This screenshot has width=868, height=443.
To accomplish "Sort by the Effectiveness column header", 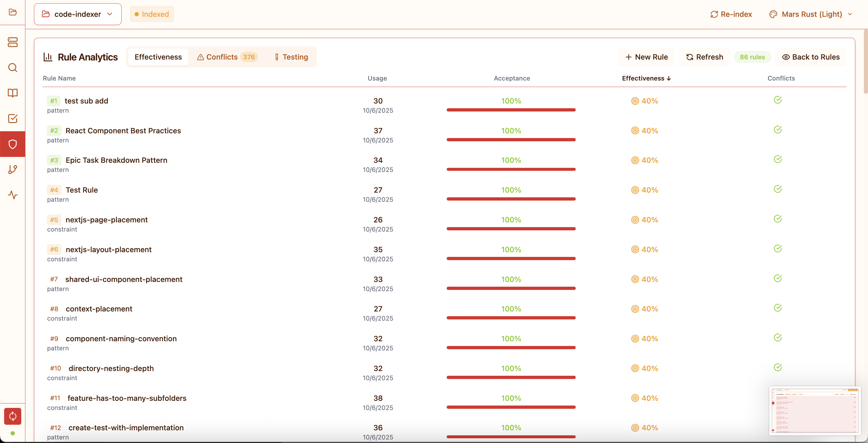I will 646,78.
